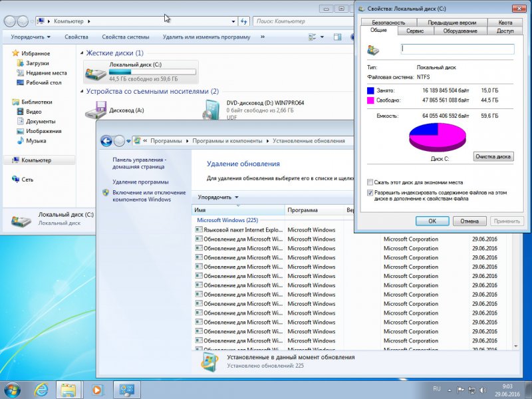The height and width of the screenshot is (399, 532).
Task: Select the DVD drive (D:) WIN7PRO64 icon
Action: (x=211, y=110)
